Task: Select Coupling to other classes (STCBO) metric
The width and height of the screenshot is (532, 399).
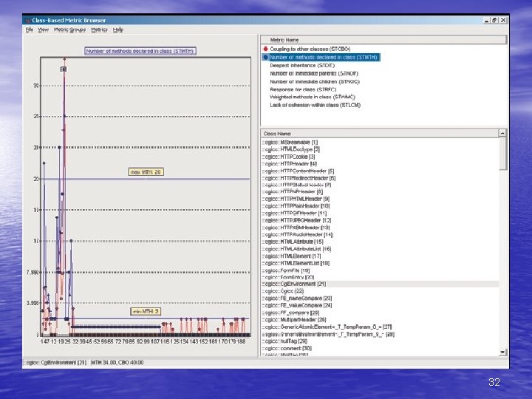Action: point(310,49)
